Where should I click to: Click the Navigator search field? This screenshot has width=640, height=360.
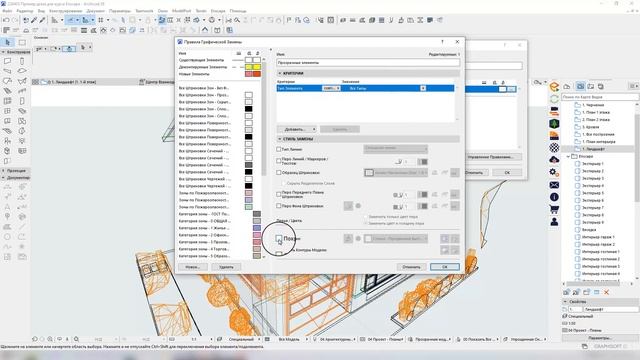point(600,97)
